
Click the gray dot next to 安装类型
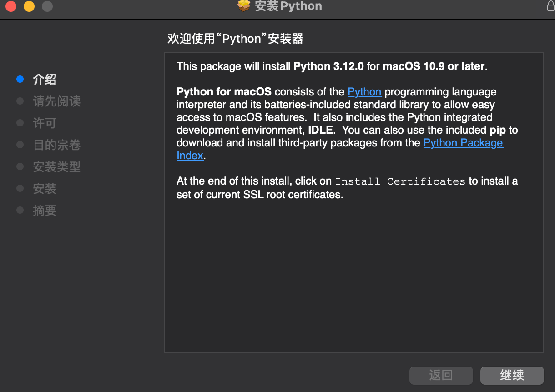pos(20,166)
